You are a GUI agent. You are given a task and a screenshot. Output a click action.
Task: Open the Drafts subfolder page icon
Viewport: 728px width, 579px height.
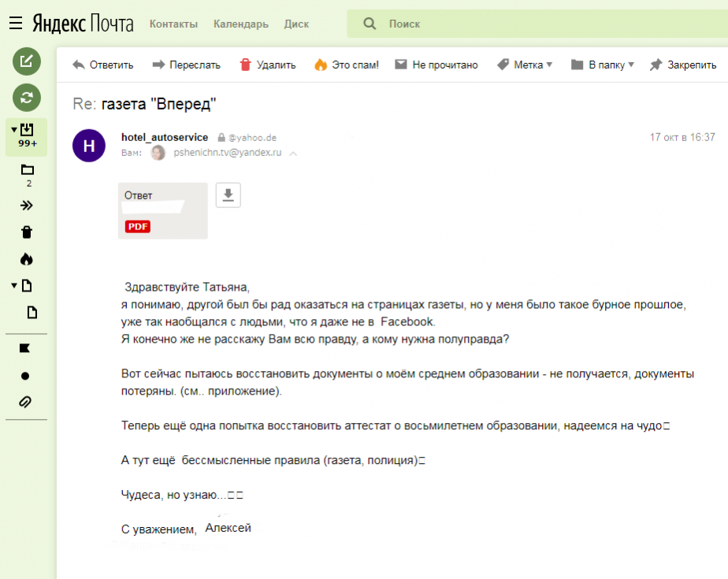[32, 313]
